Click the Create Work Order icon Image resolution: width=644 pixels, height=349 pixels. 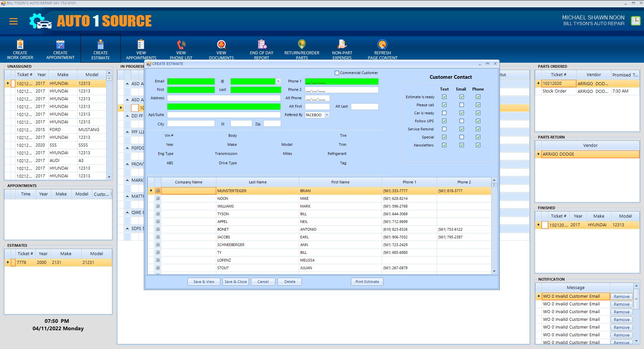click(x=20, y=45)
